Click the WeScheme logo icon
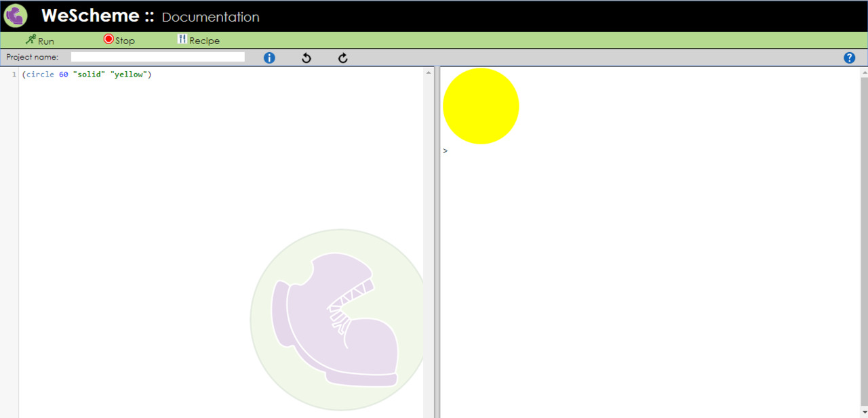Image resolution: width=868 pixels, height=418 pixels. click(16, 16)
